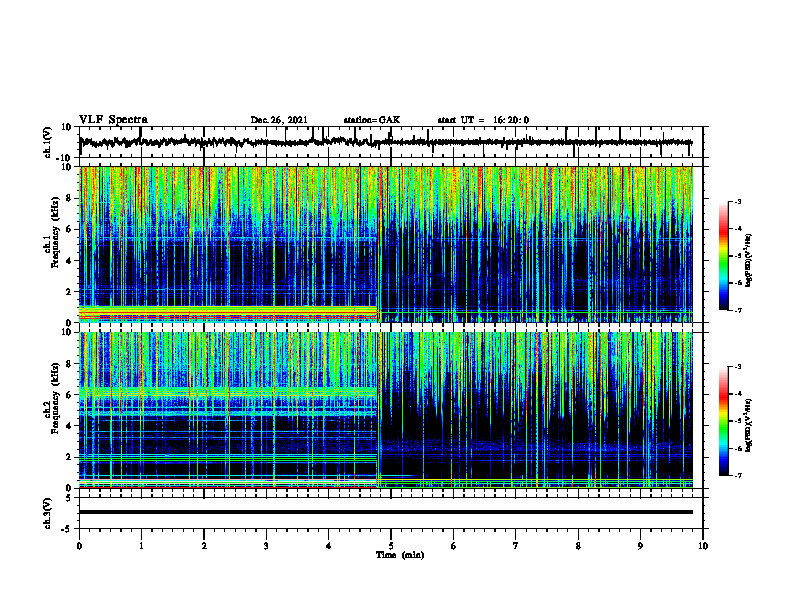Click the ch.2 "Frequency (kHz)" axis label

click(55, 398)
